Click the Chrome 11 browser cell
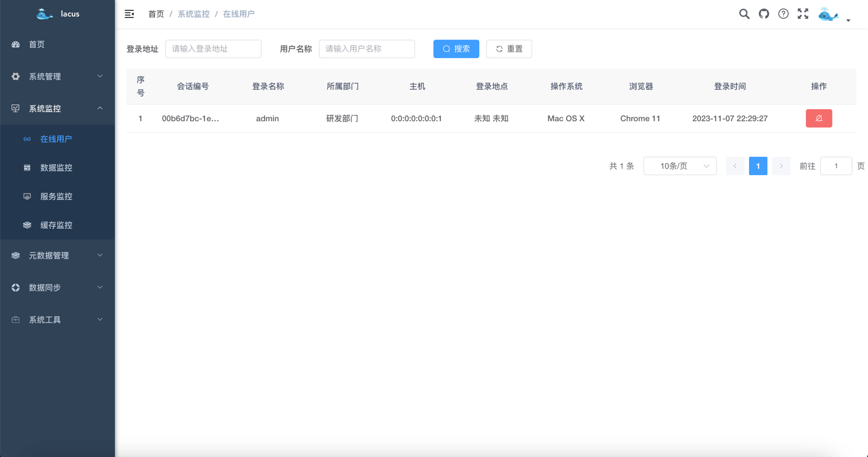Viewport: 868px width, 457px height. click(x=640, y=118)
